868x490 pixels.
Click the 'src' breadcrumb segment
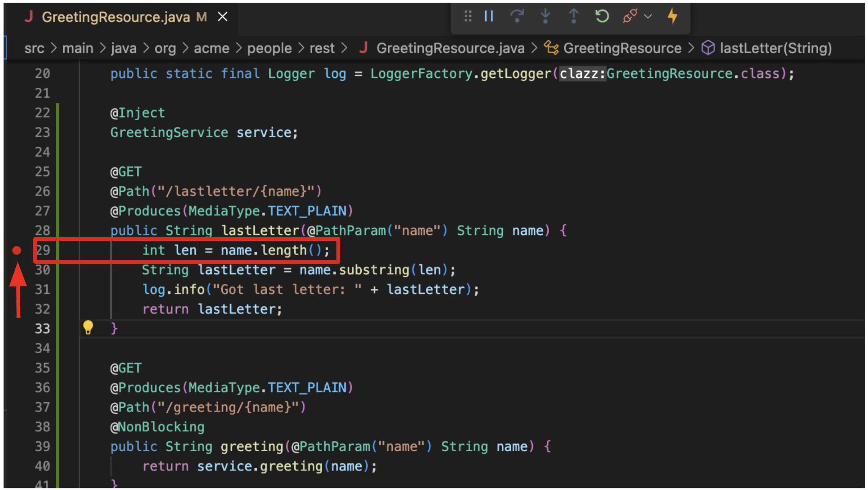pos(34,48)
